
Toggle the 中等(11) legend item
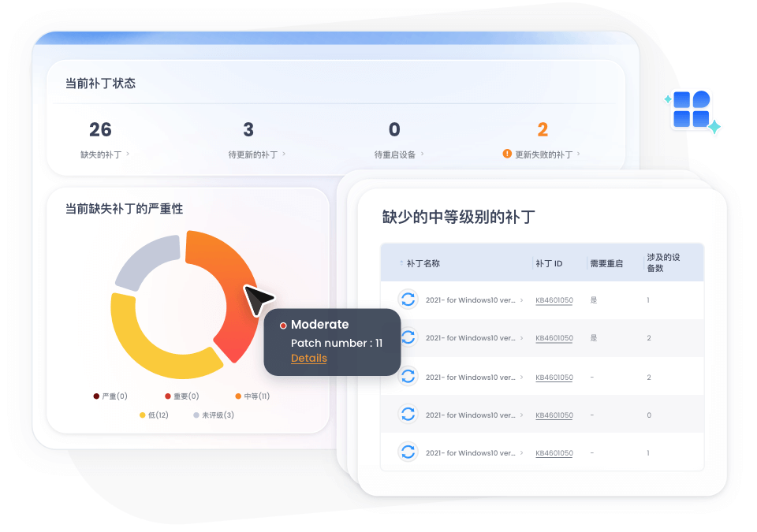click(252, 396)
